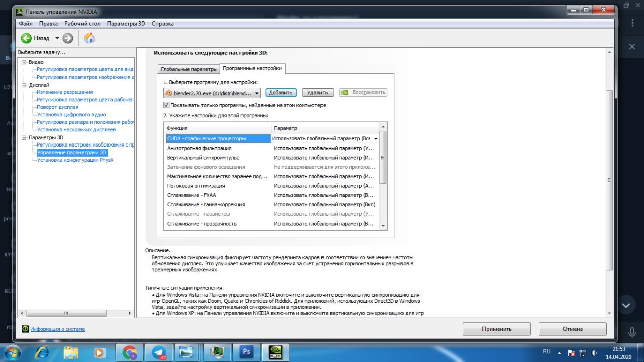The height and width of the screenshot is (362, 644).
Task: Toggle 'Показывать только программы' checkbox
Action: click(x=166, y=105)
